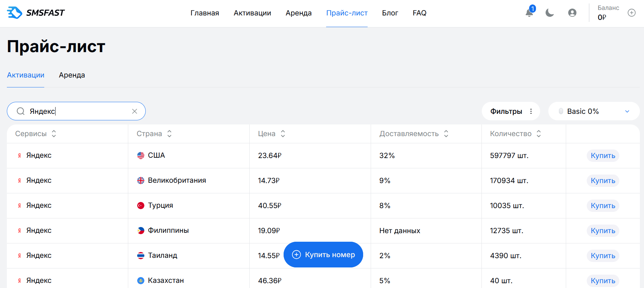Click the Thailand flag icon
The image size is (644, 288).
coord(141,255)
